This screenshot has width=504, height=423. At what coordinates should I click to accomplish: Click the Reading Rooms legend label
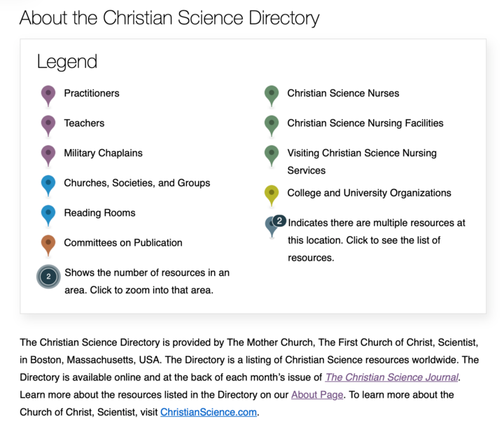(99, 213)
